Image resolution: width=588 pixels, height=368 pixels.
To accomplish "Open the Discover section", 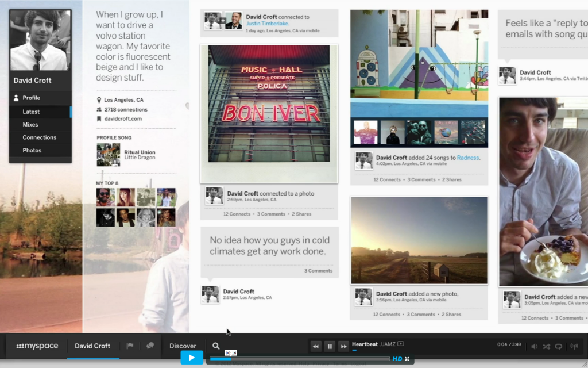I will (183, 346).
